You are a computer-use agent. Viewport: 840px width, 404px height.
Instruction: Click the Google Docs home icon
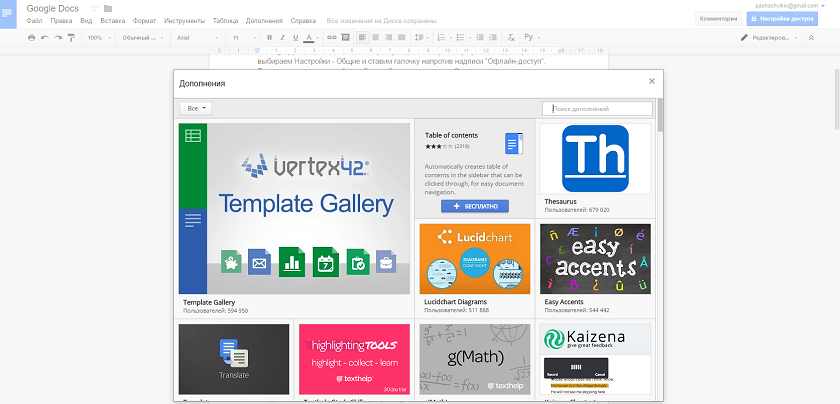8,14
